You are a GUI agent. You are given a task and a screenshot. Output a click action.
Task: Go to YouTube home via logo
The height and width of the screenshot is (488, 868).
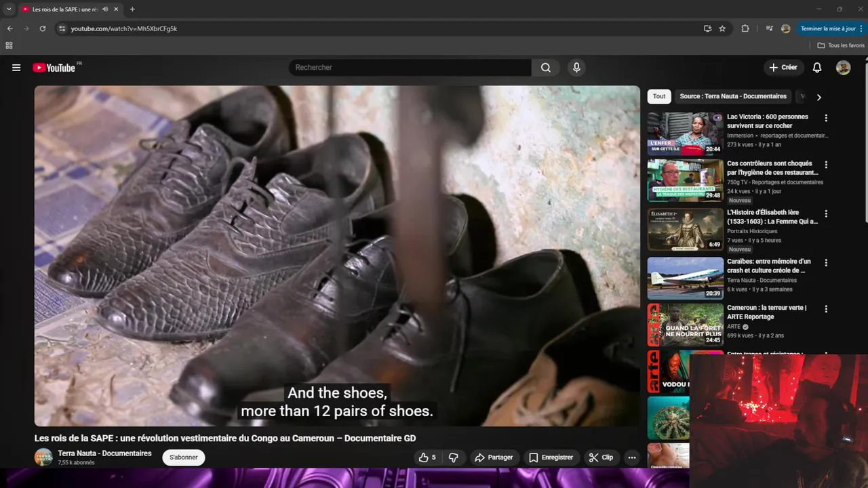54,68
